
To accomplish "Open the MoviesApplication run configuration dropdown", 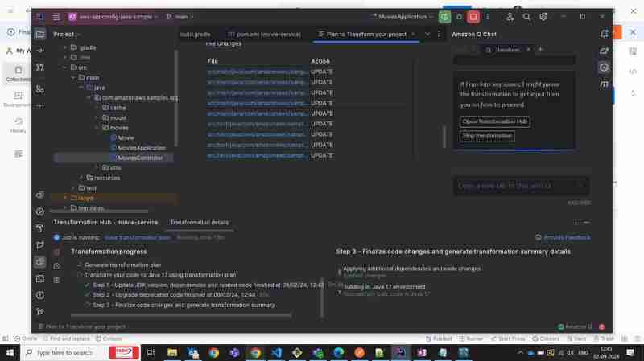I will click(x=402, y=17).
